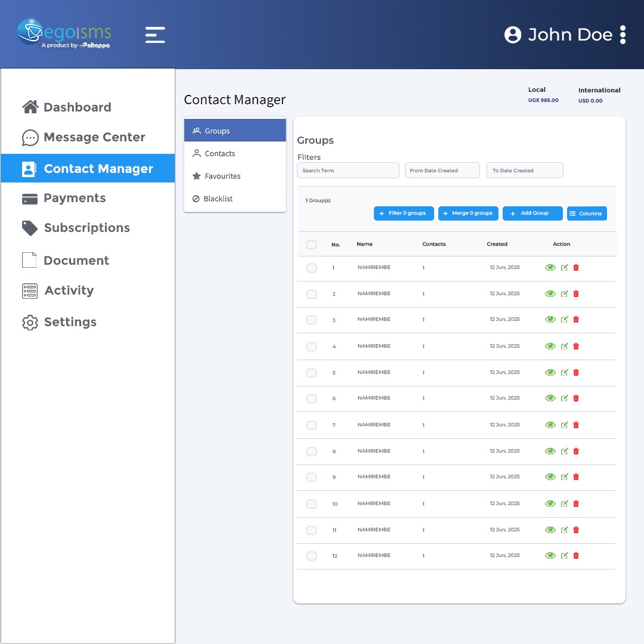Click the Name column header
The width and height of the screenshot is (644, 644).
tap(365, 244)
